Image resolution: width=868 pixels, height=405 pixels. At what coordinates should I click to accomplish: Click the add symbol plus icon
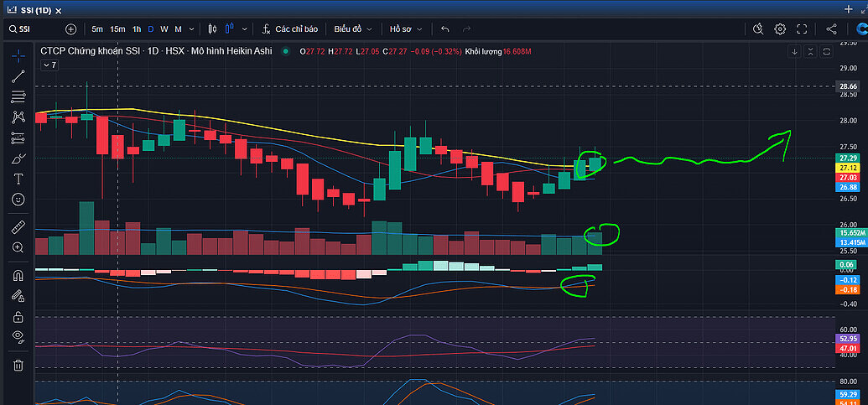pos(70,29)
